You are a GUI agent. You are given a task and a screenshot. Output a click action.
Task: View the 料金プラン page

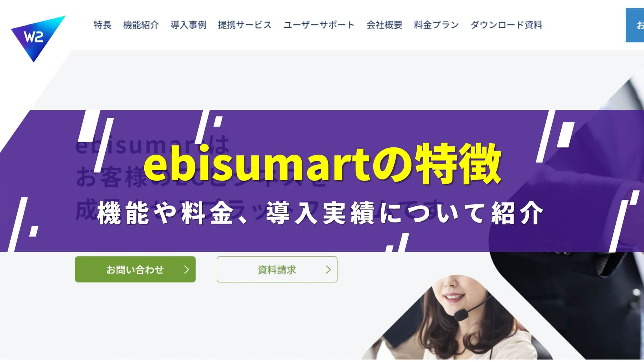pos(436,25)
